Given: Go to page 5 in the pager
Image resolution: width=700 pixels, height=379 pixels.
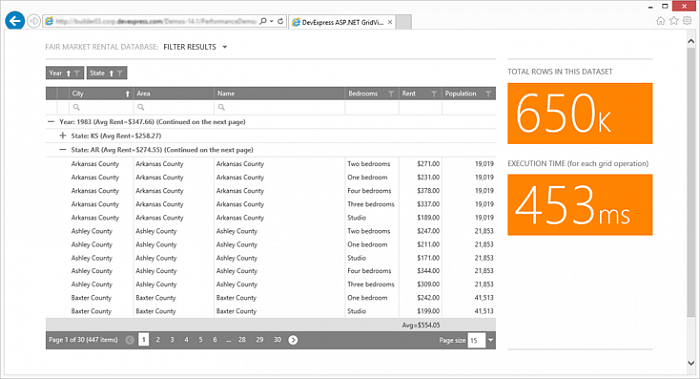Looking at the screenshot, I should point(200,340).
